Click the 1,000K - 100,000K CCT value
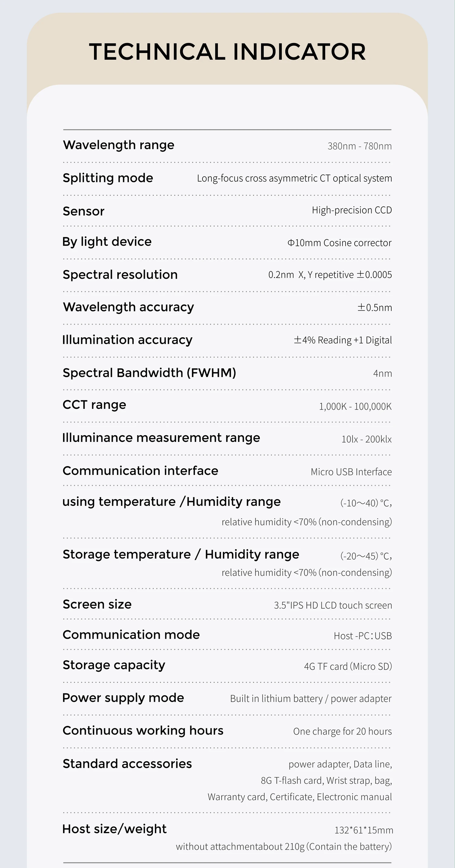The width and height of the screenshot is (455, 868). pos(355,406)
